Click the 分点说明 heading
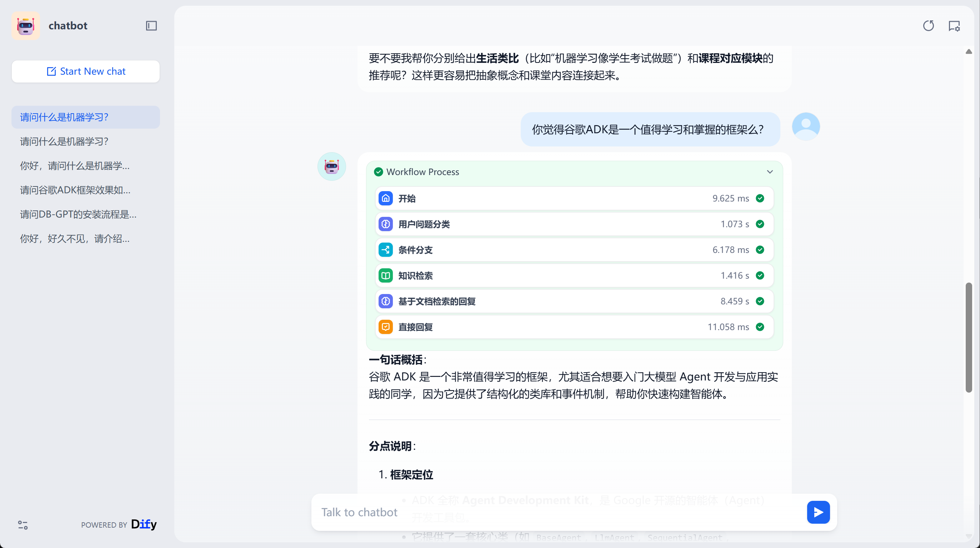Viewport: 980px width, 548px height. point(390,446)
